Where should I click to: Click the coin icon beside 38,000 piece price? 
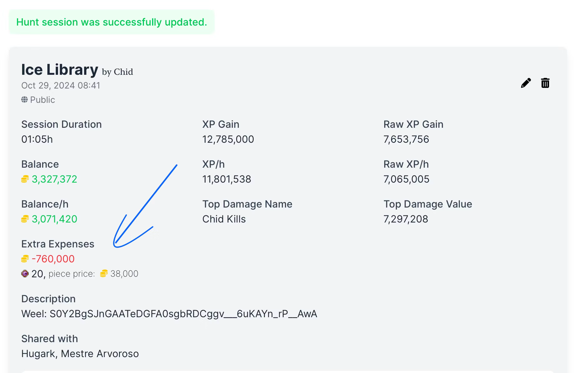[x=104, y=274]
